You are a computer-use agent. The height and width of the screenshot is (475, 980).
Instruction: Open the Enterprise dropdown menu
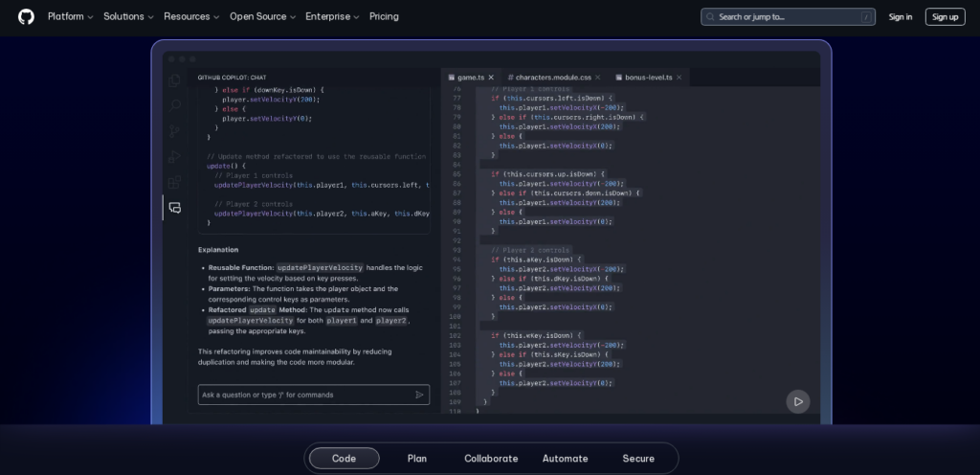click(x=332, y=16)
